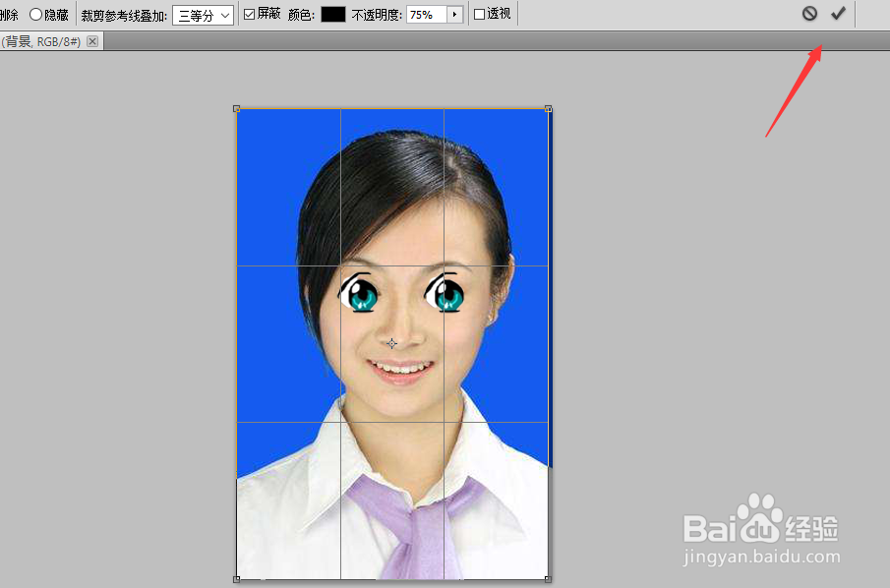This screenshot has height=588, width=890.
Task: Close the 背景, RGB/8# document tab
Action: (x=92, y=41)
